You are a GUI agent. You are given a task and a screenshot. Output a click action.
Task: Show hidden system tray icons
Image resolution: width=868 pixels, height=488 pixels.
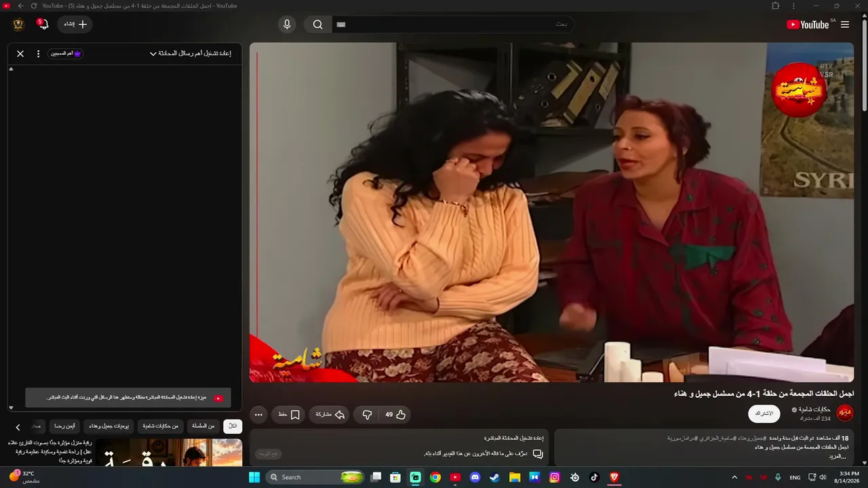[734, 477]
